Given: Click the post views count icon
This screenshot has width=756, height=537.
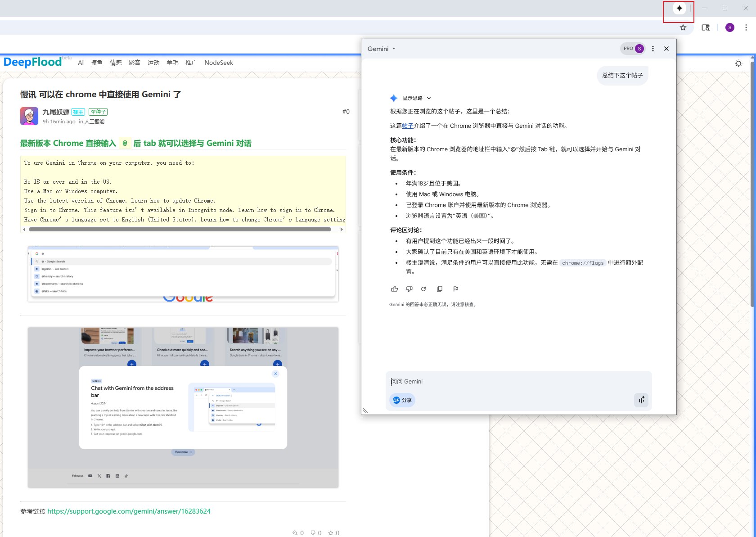Looking at the screenshot, I should coord(295,533).
